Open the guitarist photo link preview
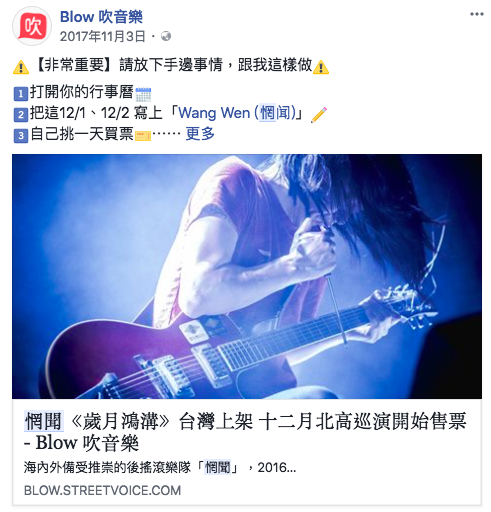Screen dimensions: 491x512 [247, 276]
